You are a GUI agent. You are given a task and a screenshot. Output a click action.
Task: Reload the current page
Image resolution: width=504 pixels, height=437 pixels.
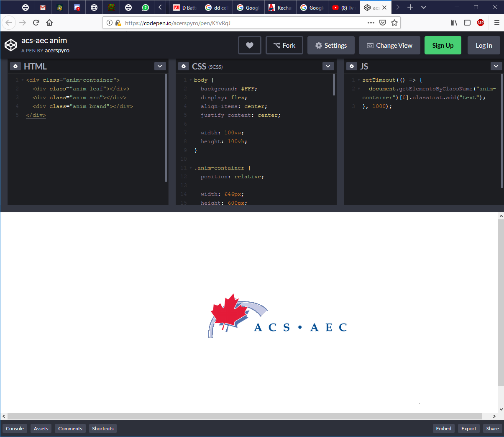(x=36, y=23)
